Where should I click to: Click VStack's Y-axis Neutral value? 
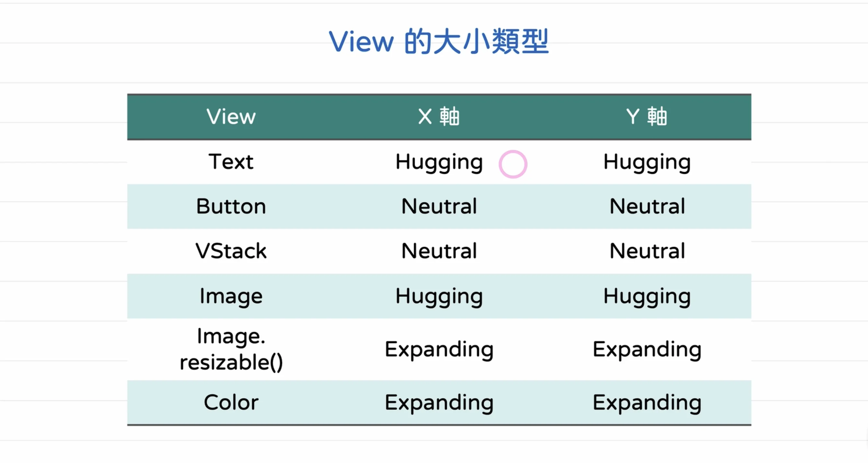(647, 251)
